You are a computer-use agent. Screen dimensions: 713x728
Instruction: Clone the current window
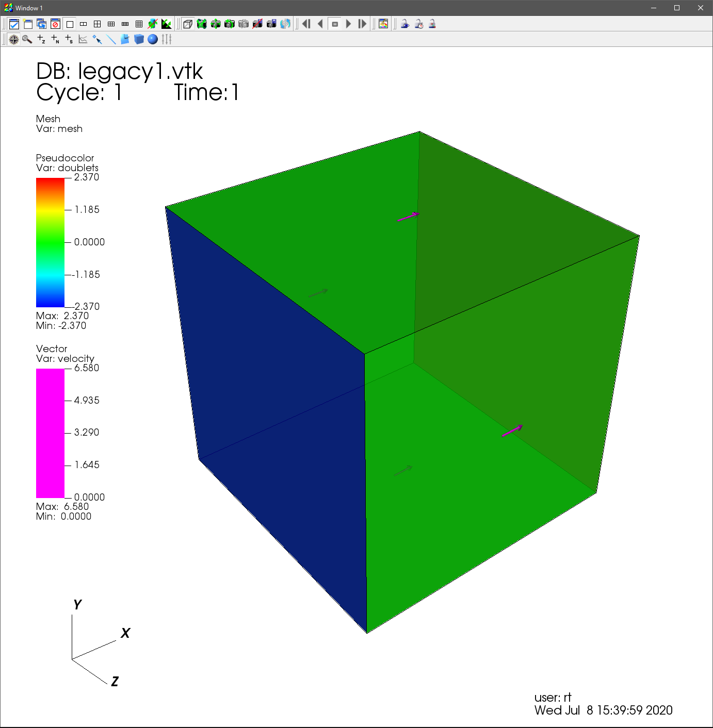42,24
